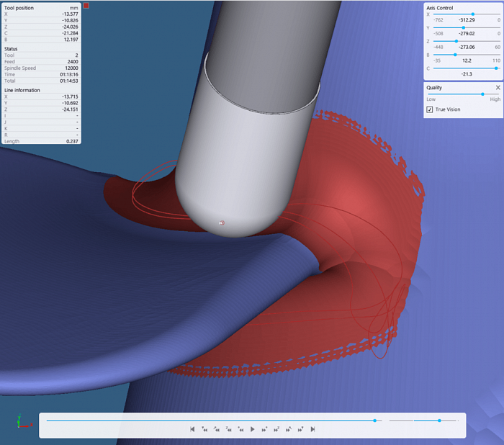Click the C axis slider handle

(x=496, y=68)
